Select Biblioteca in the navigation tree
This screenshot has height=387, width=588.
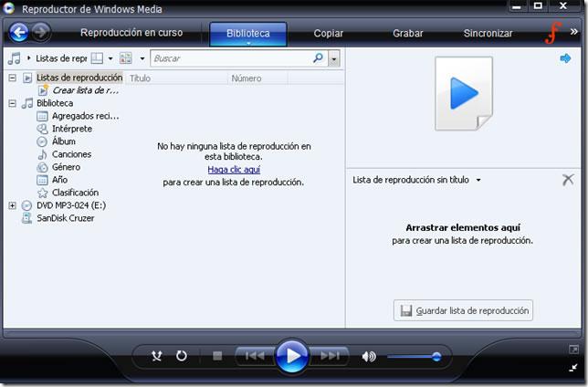pos(55,103)
